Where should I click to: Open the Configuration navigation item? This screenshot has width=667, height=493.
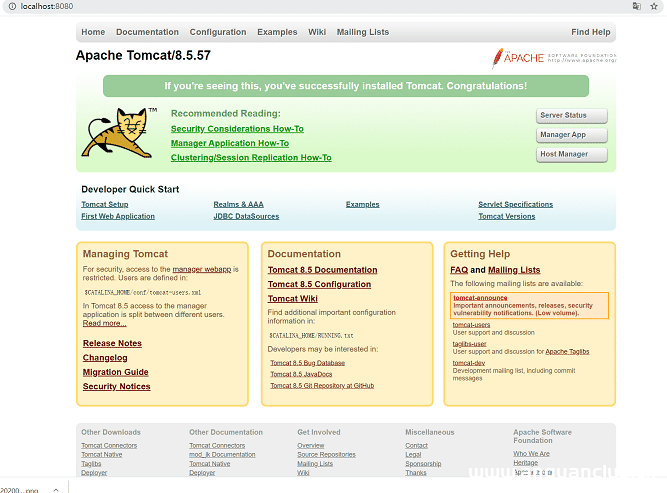(218, 32)
